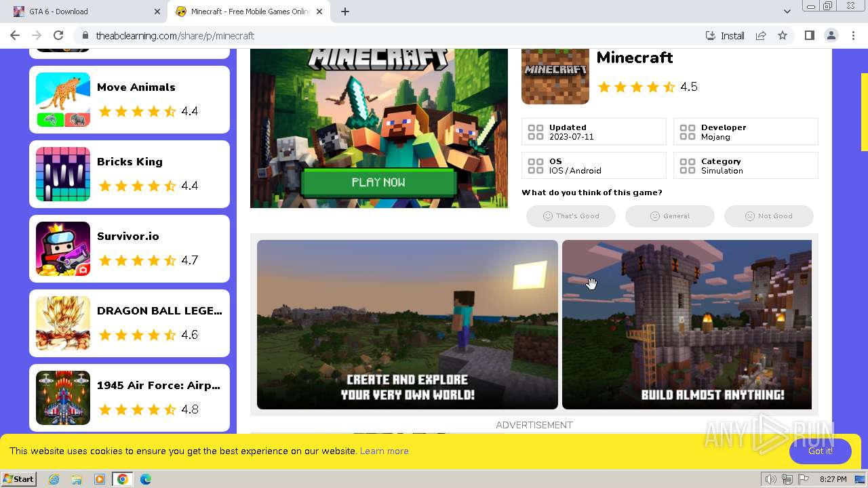Accept cookies with Got it! button

click(821, 451)
